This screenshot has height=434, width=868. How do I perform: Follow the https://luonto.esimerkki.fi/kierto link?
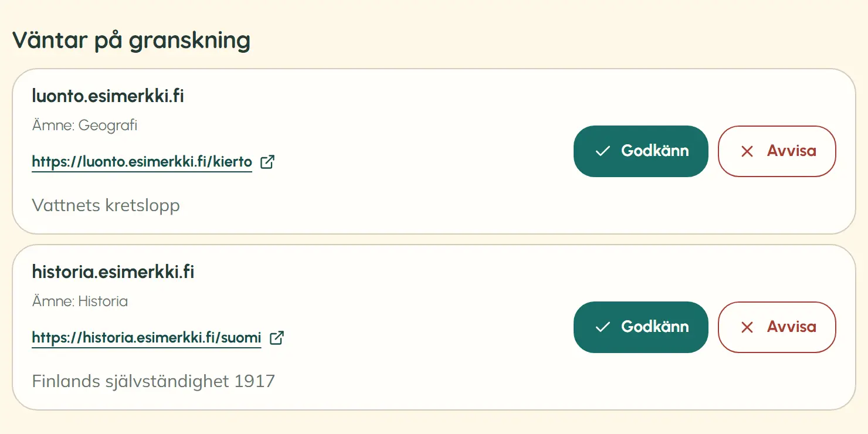(142, 162)
